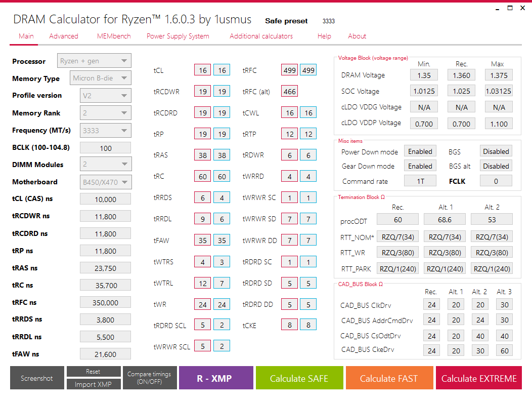Toggle Compare timings (ON/OFF)
The image size is (532, 400).
tap(149, 378)
